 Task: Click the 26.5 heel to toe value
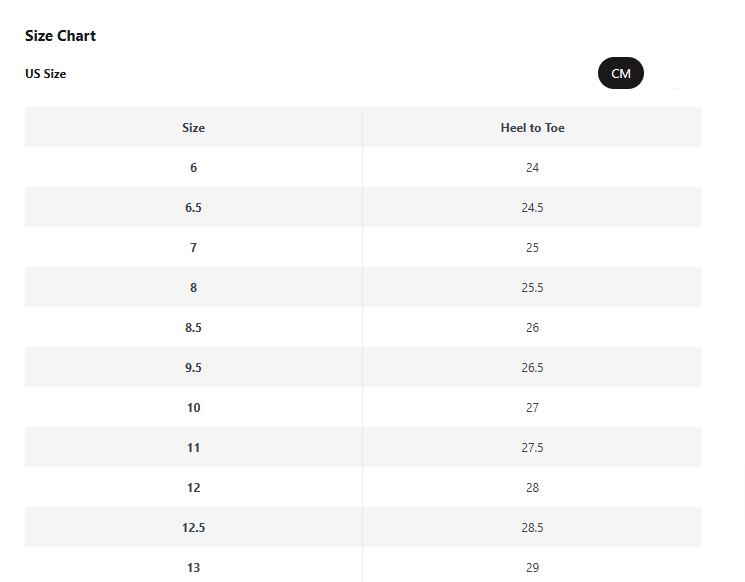click(x=532, y=368)
